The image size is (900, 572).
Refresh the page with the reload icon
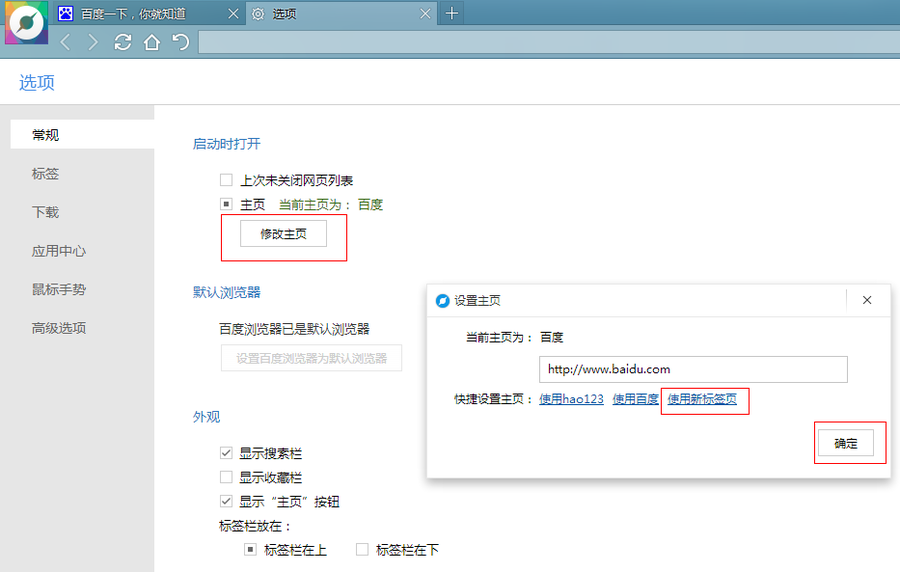click(x=123, y=42)
